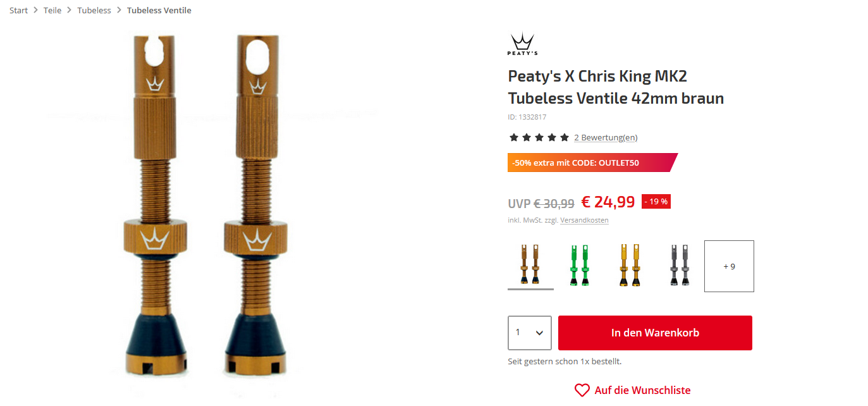Image resolution: width=868 pixels, height=406 pixels.
Task: Go to Start in breadcrumb
Action: click(19, 10)
